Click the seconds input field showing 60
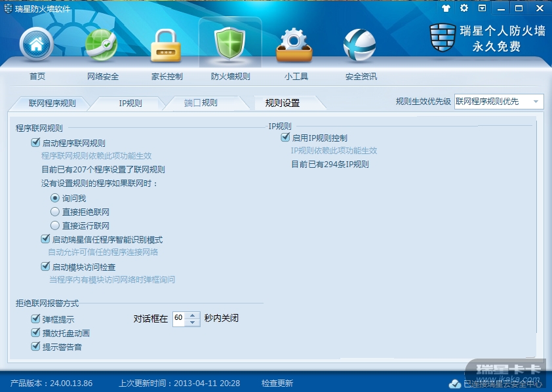 pos(180,319)
